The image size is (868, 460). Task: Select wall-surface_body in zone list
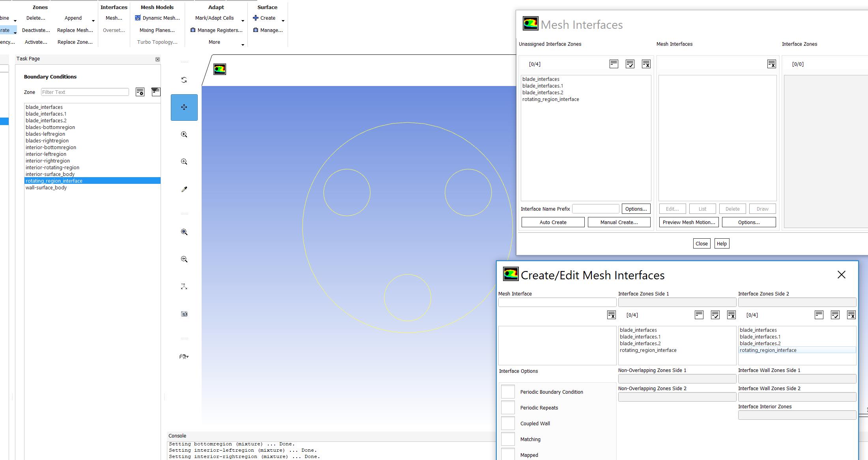[x=46, y=188]
